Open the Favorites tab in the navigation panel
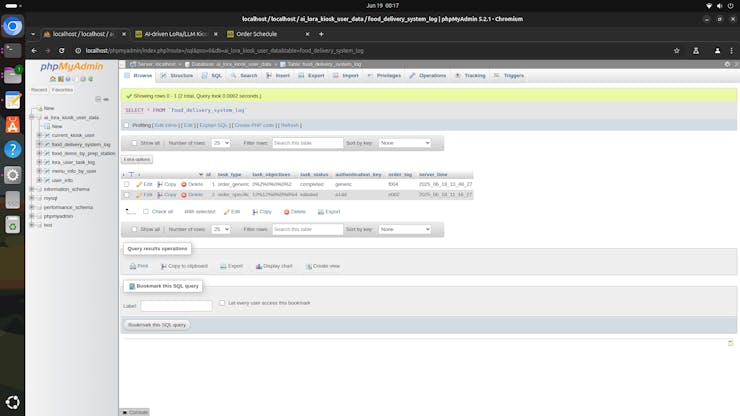 tap(62, 90)
